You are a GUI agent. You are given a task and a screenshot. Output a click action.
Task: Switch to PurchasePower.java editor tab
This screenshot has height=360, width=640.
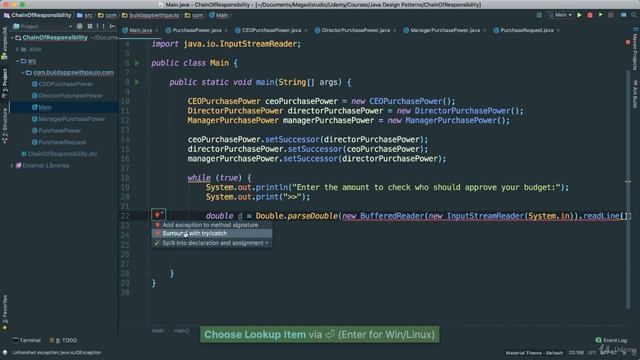[196, 30]
